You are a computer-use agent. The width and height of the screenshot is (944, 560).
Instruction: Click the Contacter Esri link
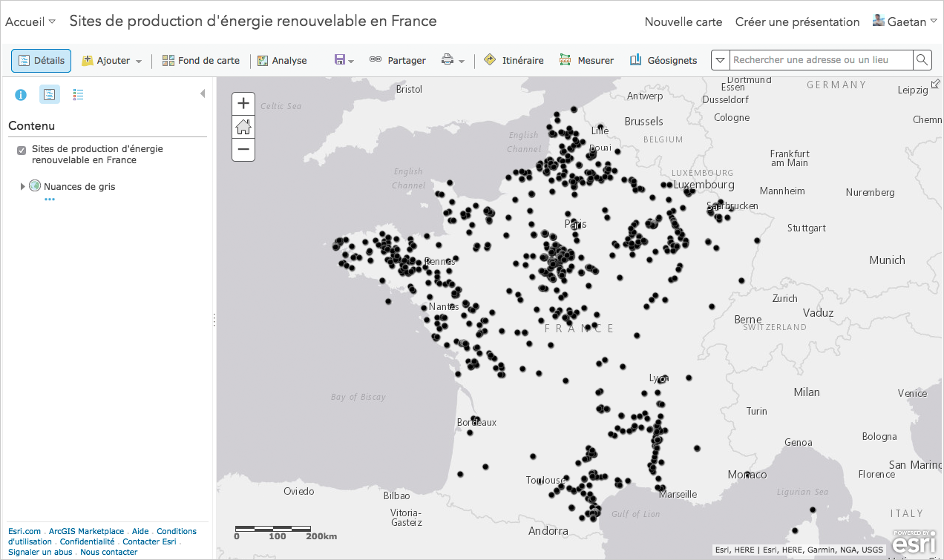pyautogui.click(x=149, y=541)
